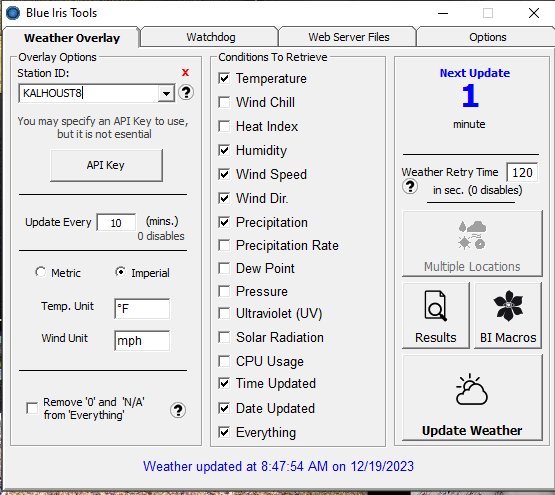Click the Update Every minutes field

pos(116,223)
